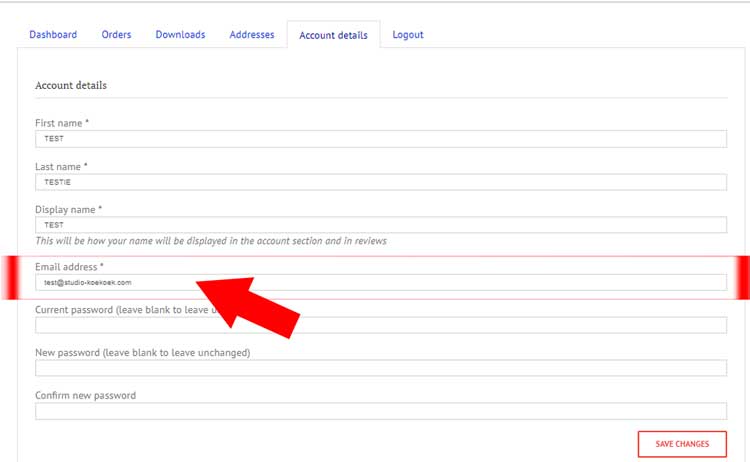Switch to the Orders tab
750x462 pixels.
tap(116, 35)
